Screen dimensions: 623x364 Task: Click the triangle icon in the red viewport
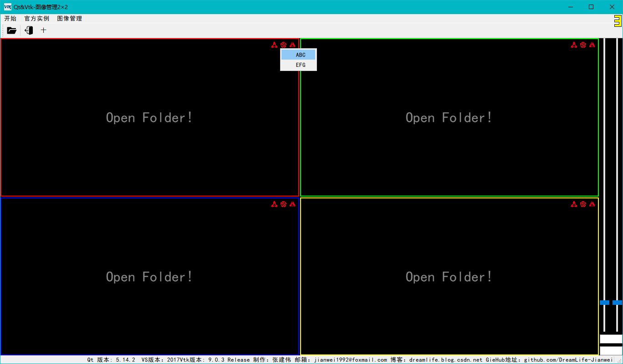tap(292, 45)
